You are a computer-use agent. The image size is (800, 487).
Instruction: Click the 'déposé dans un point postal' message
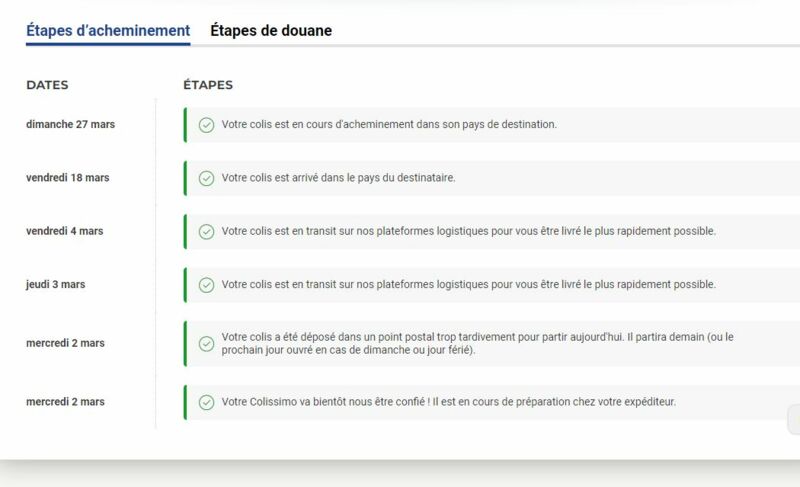477,343
